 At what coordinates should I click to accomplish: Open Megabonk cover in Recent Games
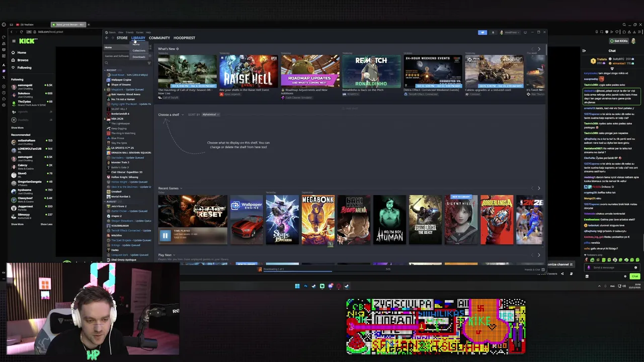click(x=318, y=220)
